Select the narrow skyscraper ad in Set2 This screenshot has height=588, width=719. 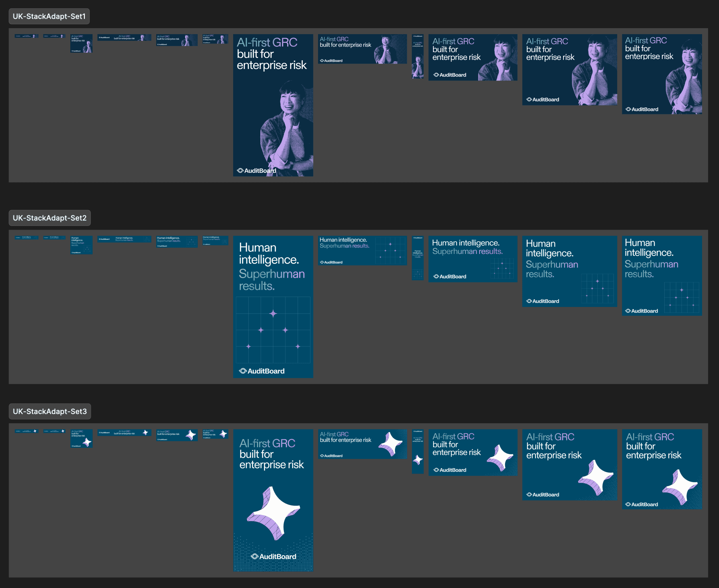(x=418, y=258)
